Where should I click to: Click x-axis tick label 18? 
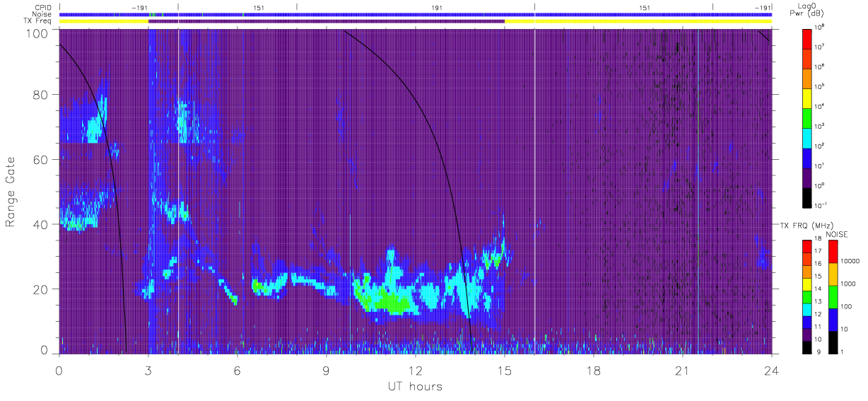(593, 370)
